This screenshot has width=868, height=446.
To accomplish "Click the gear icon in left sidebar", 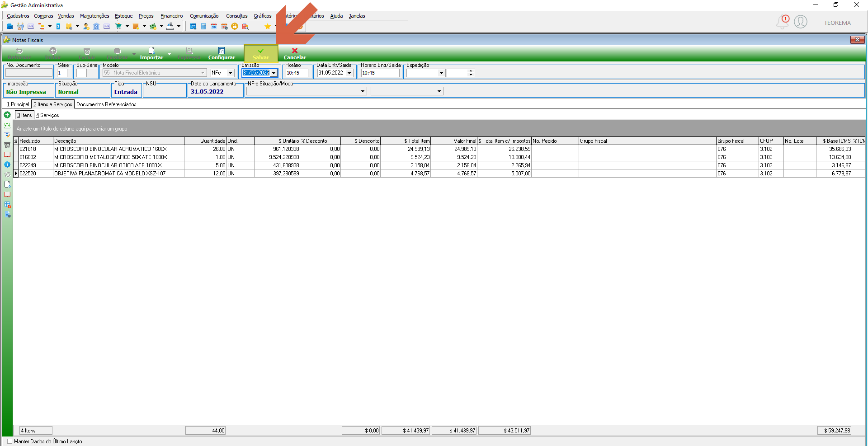I will click(x=7, y=174).
